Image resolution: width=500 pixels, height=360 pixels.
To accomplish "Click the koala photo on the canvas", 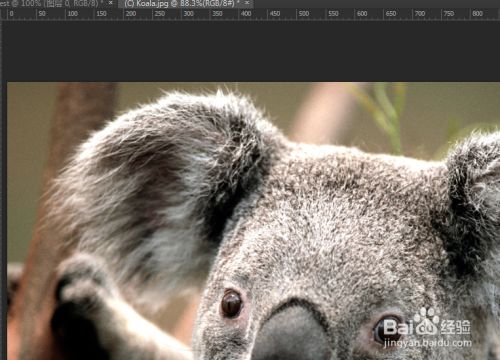I will pyautogui.click(x=254, y=221).
